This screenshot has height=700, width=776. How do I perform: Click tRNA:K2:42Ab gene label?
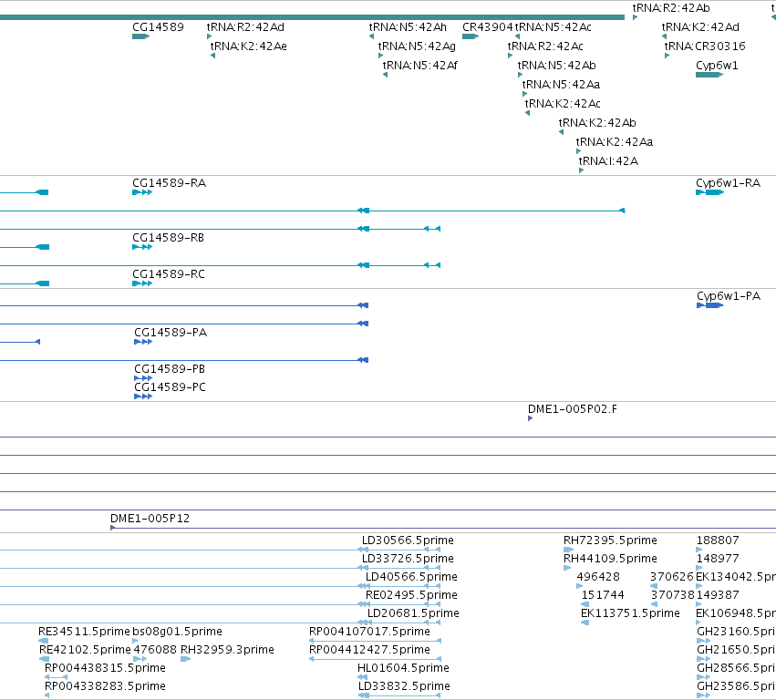pos(597,123)
